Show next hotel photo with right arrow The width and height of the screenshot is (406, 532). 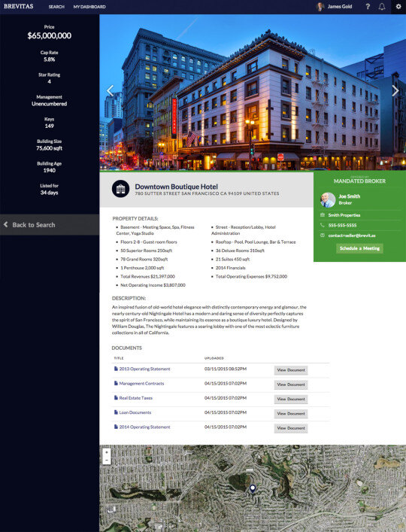[x=395, y=90]
